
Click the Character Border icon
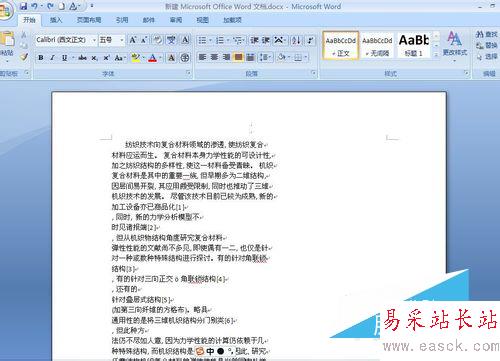click(x=185, y=40)
